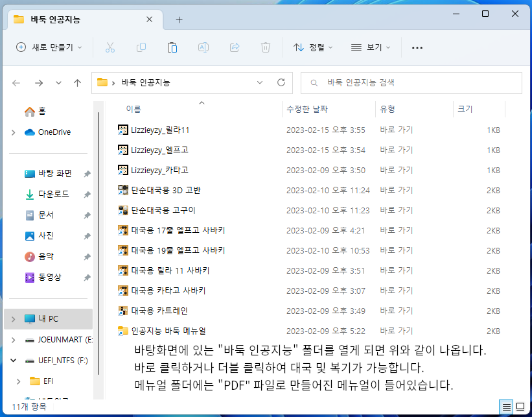Sort by the 크기 column header

tap(465, 109)
